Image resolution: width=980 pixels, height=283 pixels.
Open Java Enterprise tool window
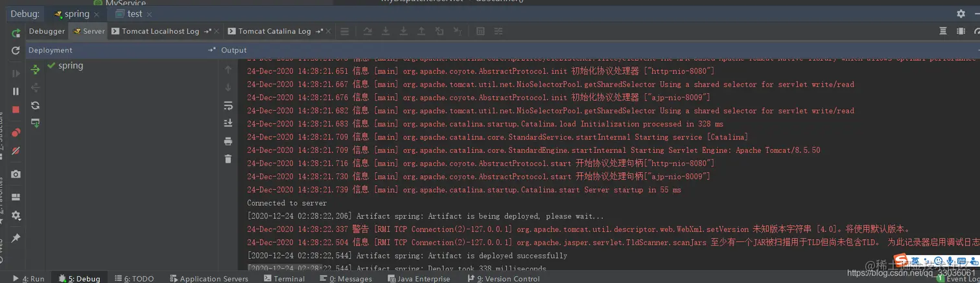419,278
